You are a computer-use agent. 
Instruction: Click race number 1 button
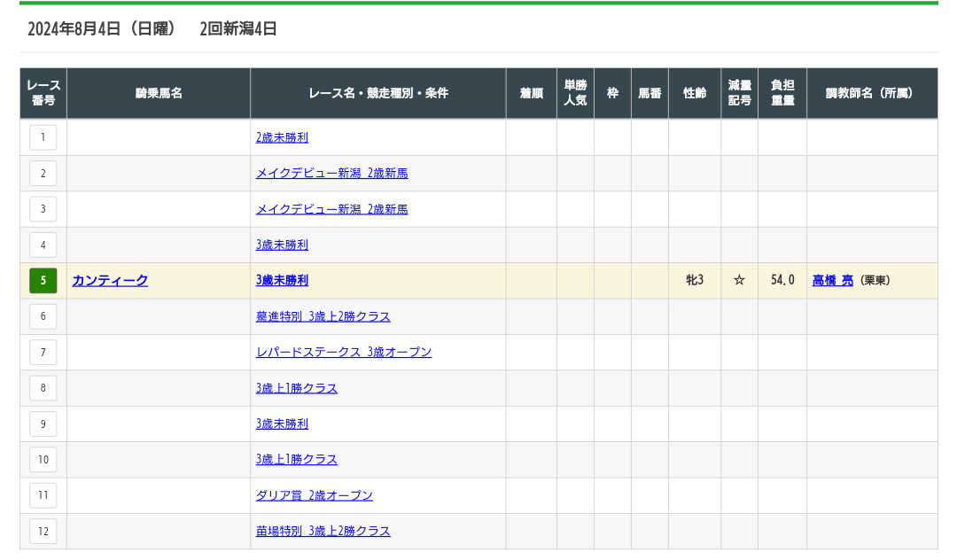pos(43,137)
